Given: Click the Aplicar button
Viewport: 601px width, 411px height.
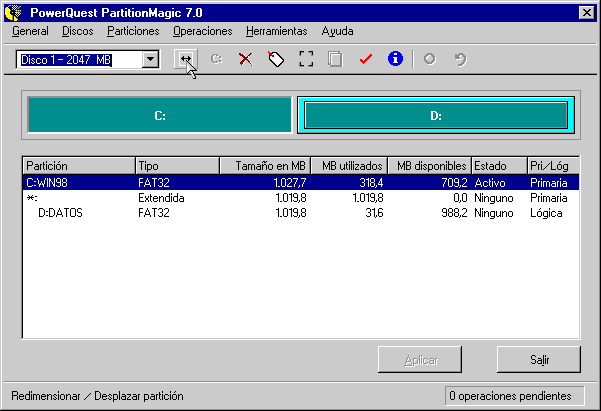Looking at the screenshot, I should 420,360.
